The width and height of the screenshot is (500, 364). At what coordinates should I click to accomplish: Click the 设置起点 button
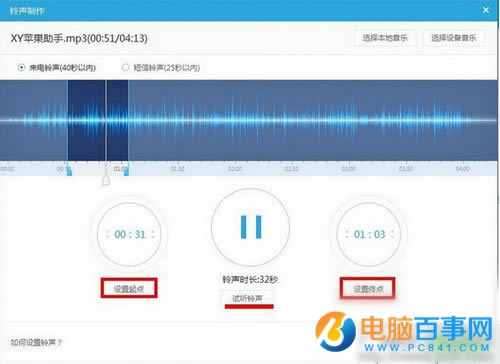pos(129,288)
